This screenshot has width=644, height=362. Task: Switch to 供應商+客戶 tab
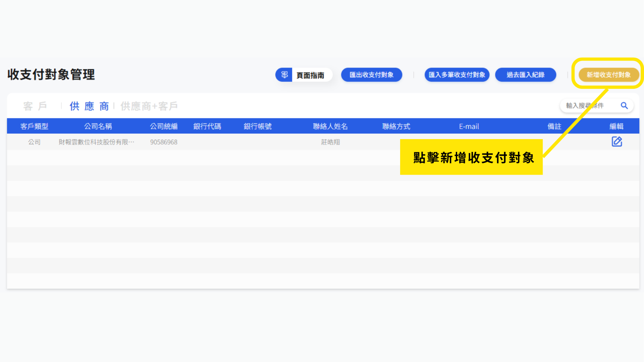click(x=149, y=106)
